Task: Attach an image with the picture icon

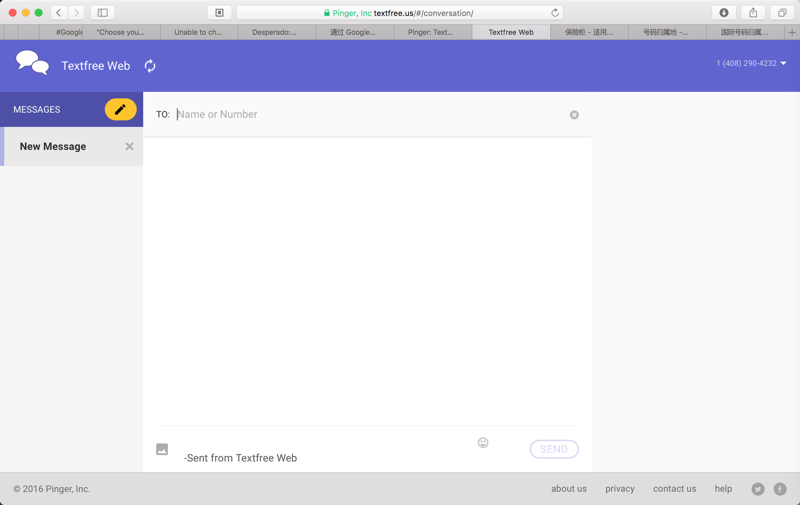Action: point(162,449)
